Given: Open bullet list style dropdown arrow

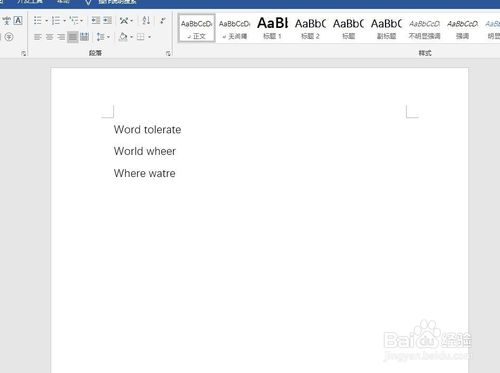Looking at the screenshot, I should 46,21.
